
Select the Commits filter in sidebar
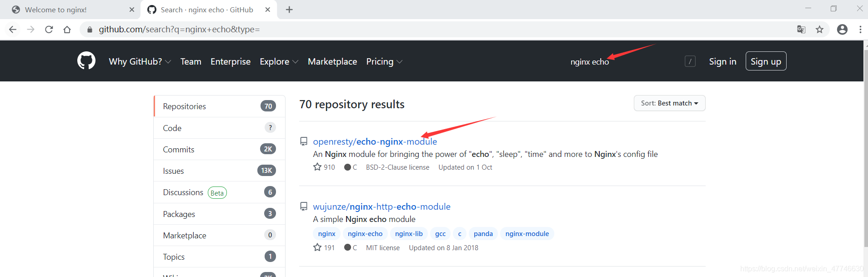220,149
